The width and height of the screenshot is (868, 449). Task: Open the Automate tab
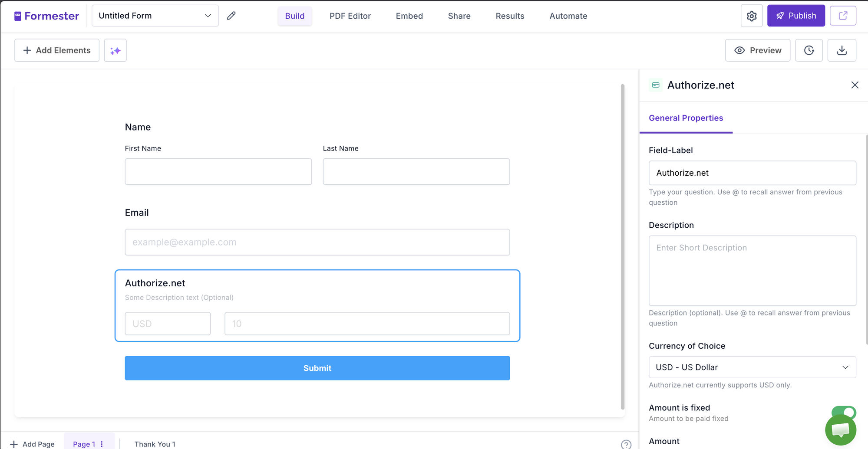(x=568, y=16)
